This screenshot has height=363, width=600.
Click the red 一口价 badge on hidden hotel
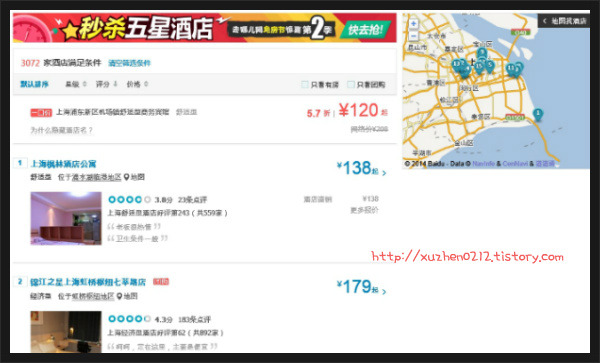point(41,112)
